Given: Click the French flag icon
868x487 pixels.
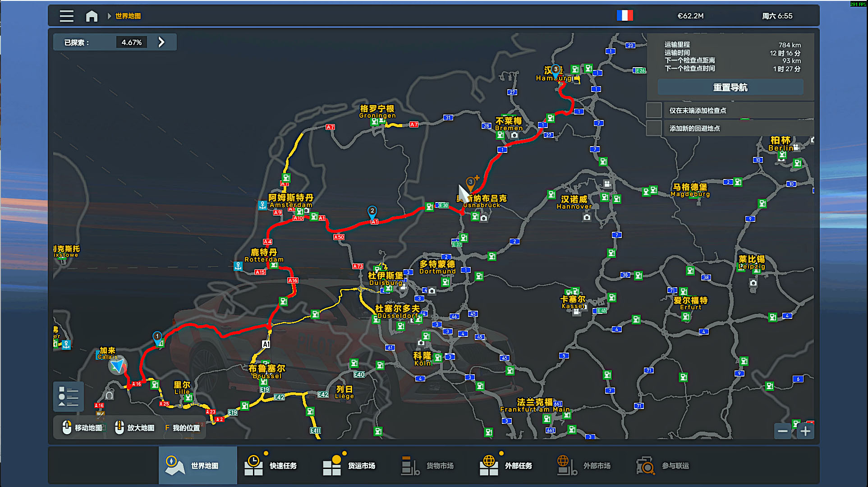Looking at the screenshot, I should pos(625,16).
